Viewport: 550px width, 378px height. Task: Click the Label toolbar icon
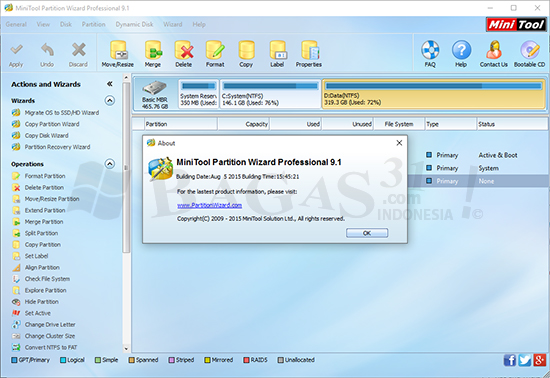(x=277, y=50)
